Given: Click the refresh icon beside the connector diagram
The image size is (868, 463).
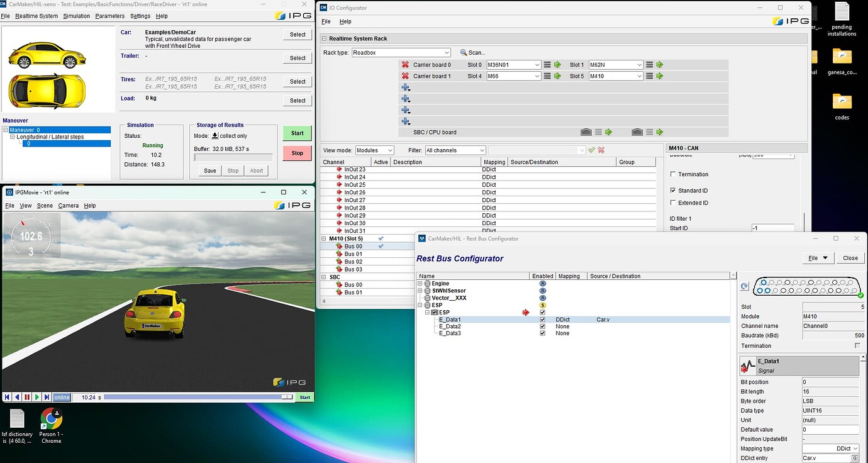Looking at the screenshot, I should point(744,285).
